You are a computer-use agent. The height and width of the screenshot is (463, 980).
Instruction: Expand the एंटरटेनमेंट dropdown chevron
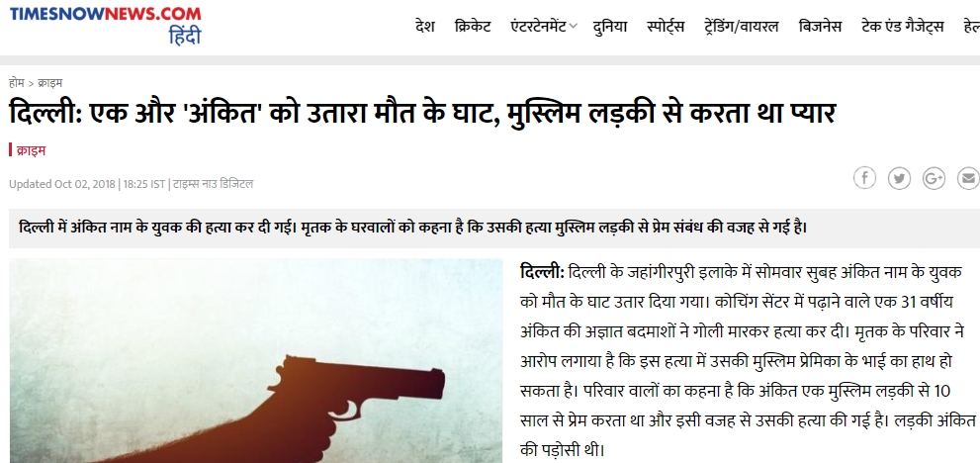(574, 27)
